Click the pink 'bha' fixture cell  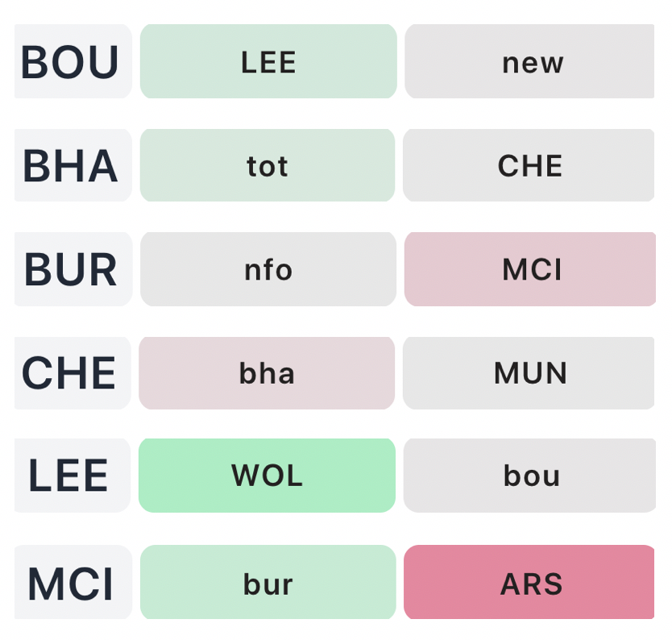click(x=267, y=373)
